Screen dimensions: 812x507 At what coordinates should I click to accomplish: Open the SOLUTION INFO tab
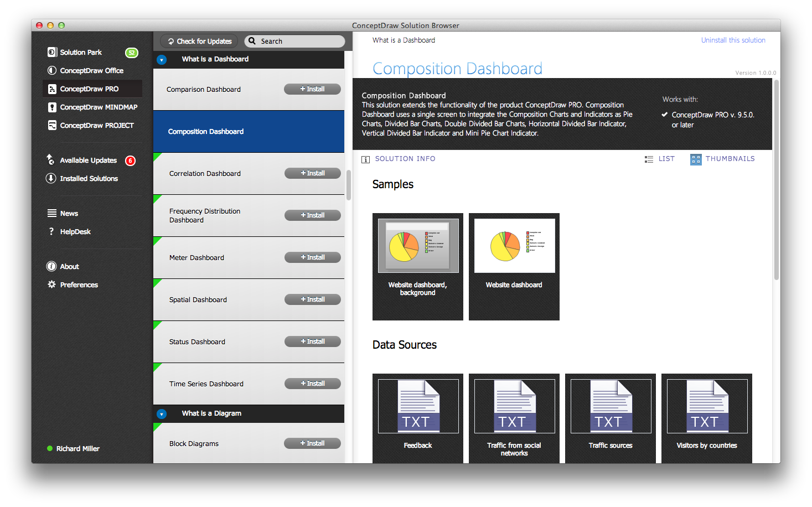405,159
